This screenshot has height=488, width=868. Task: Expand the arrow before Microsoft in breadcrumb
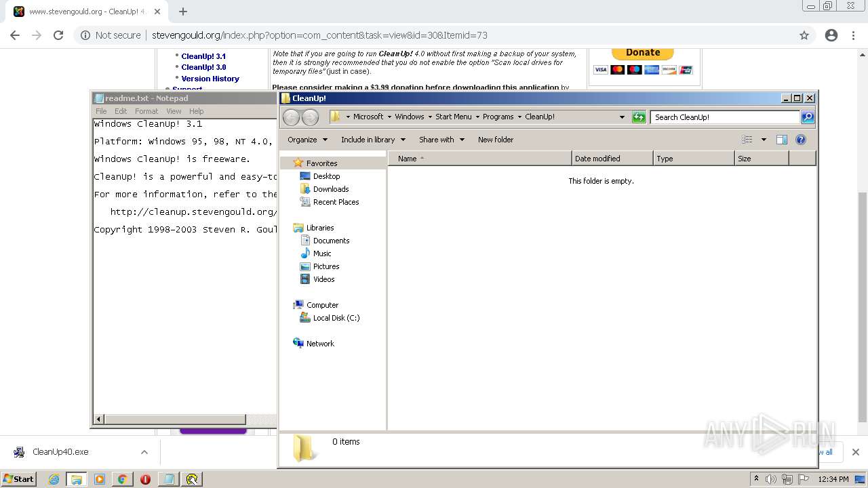coord(348,117)
